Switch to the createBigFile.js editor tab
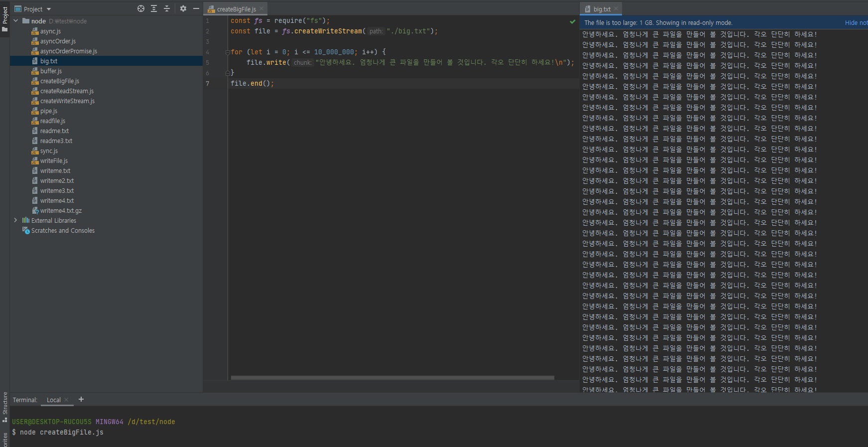The image size is (868, 447). click(236, 9)
